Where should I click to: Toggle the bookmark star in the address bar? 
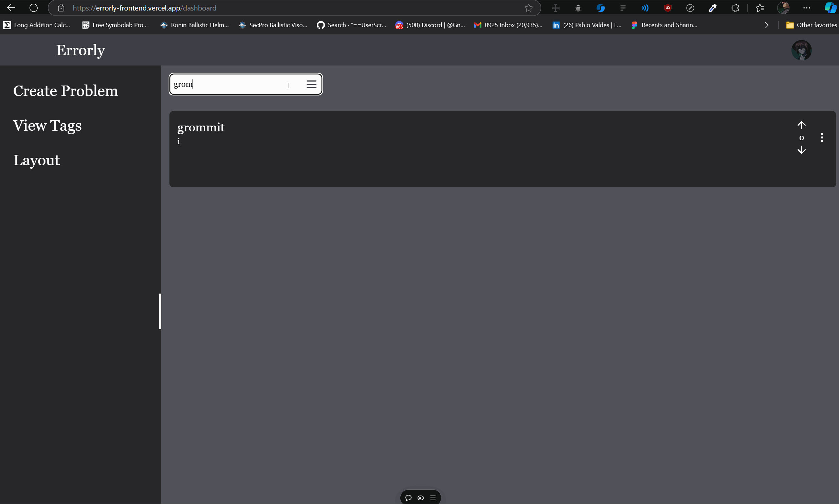(529, 7)
